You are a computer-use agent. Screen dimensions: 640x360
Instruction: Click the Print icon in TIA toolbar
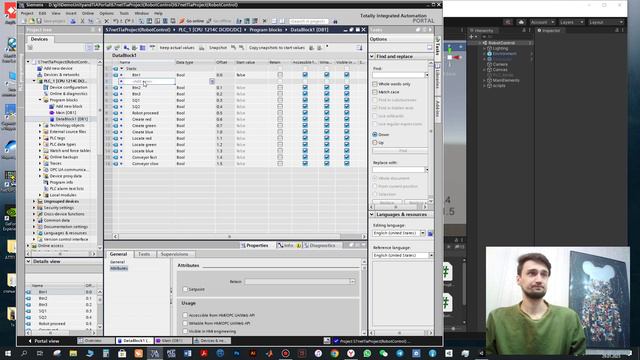coord(73,21)
